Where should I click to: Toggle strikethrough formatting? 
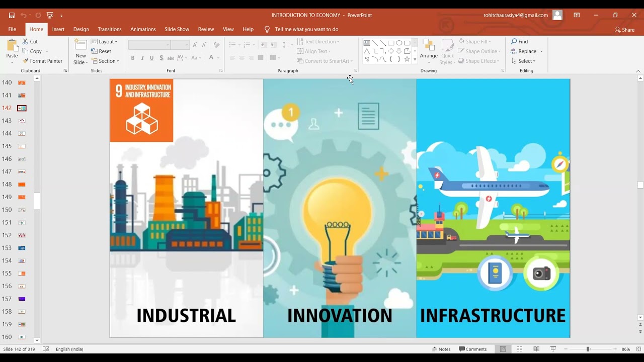pyautogui.click(x=171, y=58)
